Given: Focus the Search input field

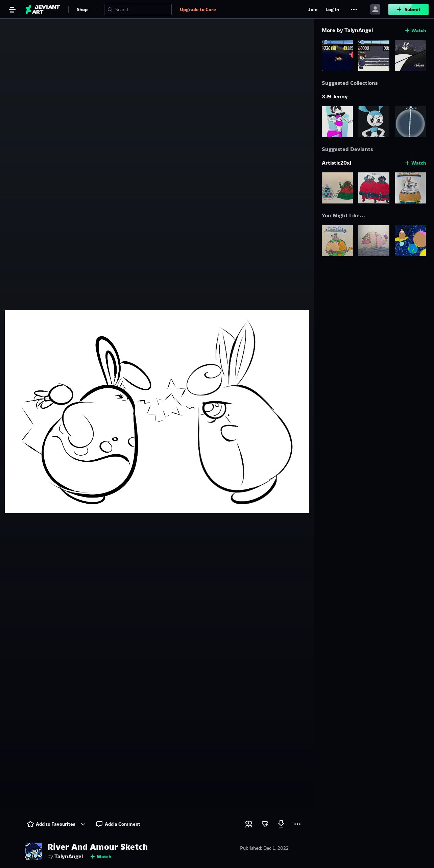Looking at the screenshot, I should (x=138, y=9).
